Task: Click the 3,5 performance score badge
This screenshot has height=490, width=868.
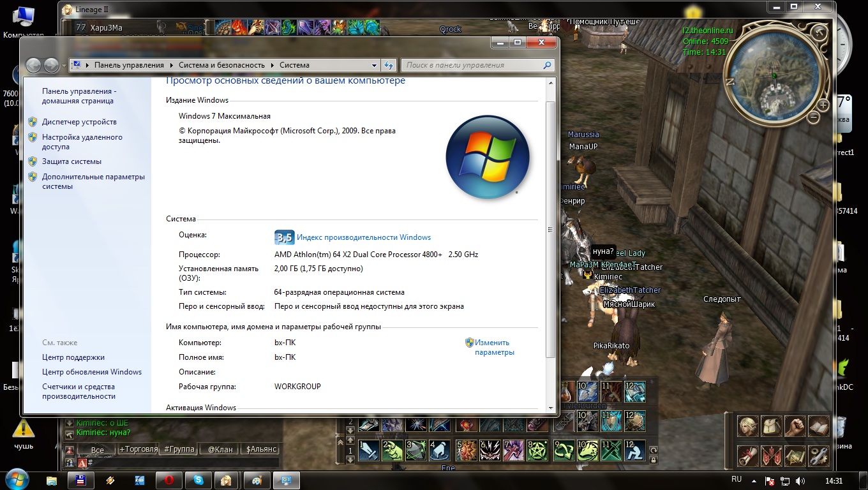Action: coord(285,237)
